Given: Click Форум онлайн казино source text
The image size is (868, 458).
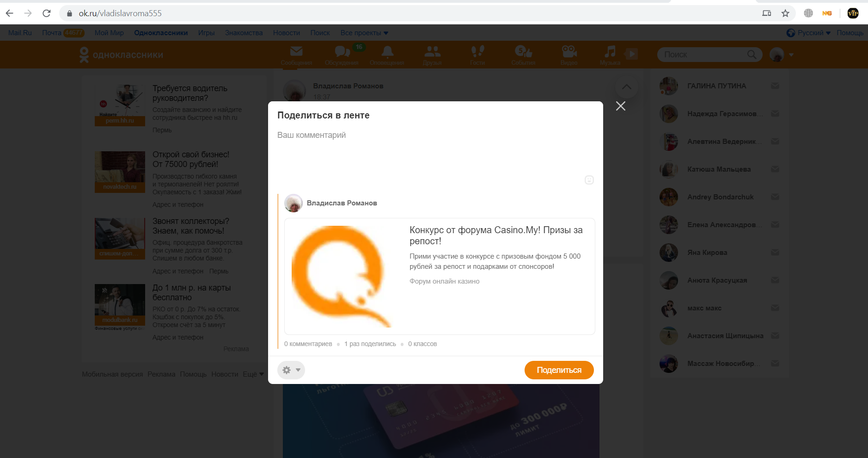Looking at the screenshot, I should coord(444,281).
